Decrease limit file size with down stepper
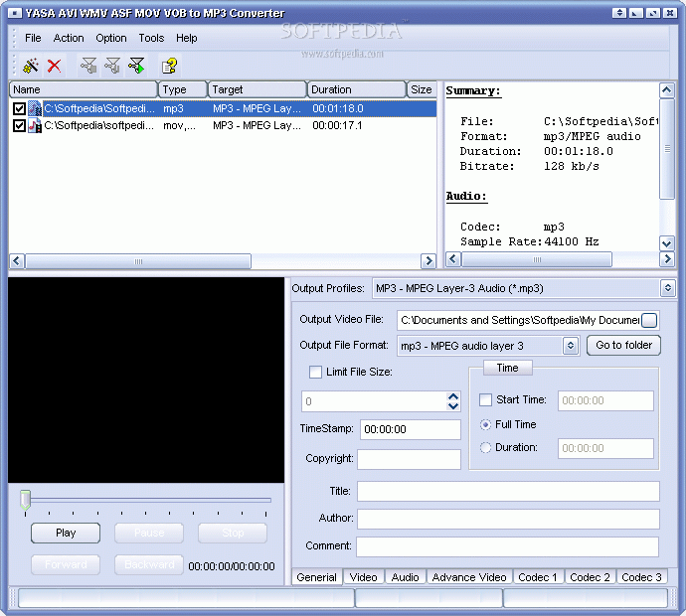The width and height of the screenshot is (686, 616). point(453,406)
